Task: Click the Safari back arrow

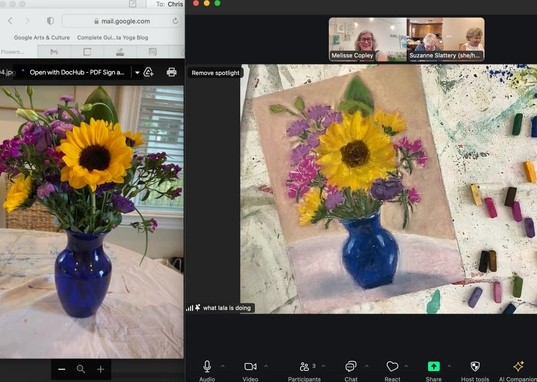Action: click(10, 21)
